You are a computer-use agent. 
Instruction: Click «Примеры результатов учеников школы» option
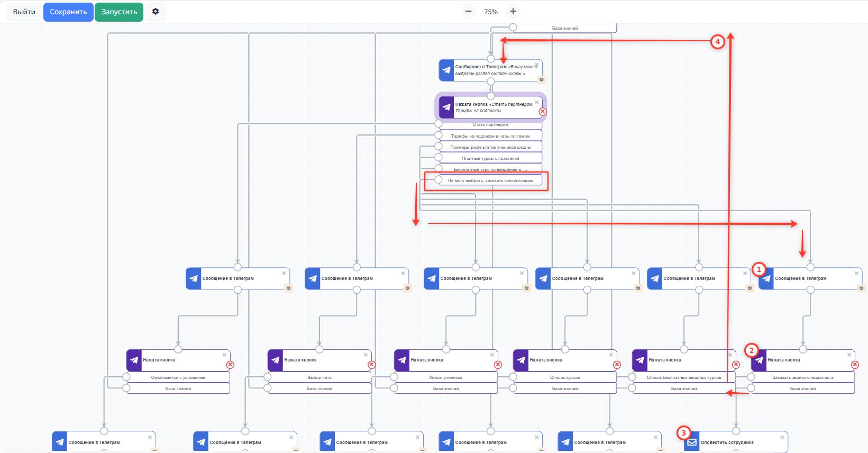tap(490, 147)
